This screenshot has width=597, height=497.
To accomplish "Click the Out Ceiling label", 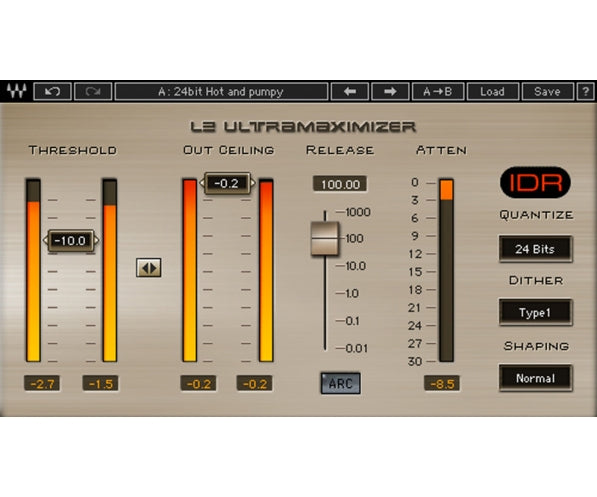I will coord(228,150).
